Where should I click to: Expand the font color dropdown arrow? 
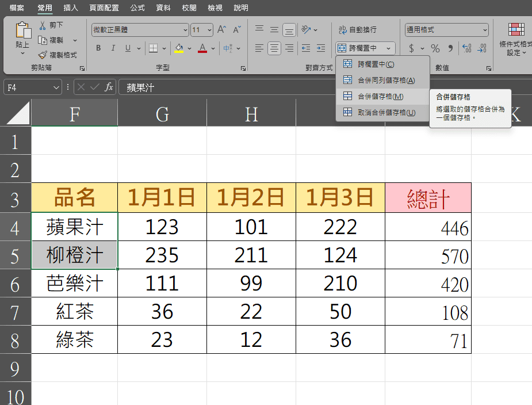coord(213,48)
